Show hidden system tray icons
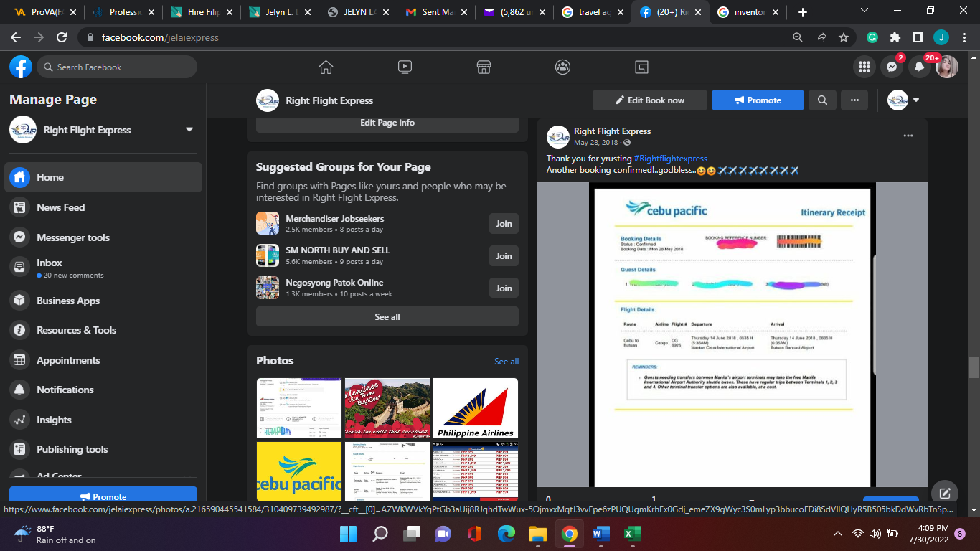The height and width of the screenshot is (551, 980). click(x=837, y=534)
